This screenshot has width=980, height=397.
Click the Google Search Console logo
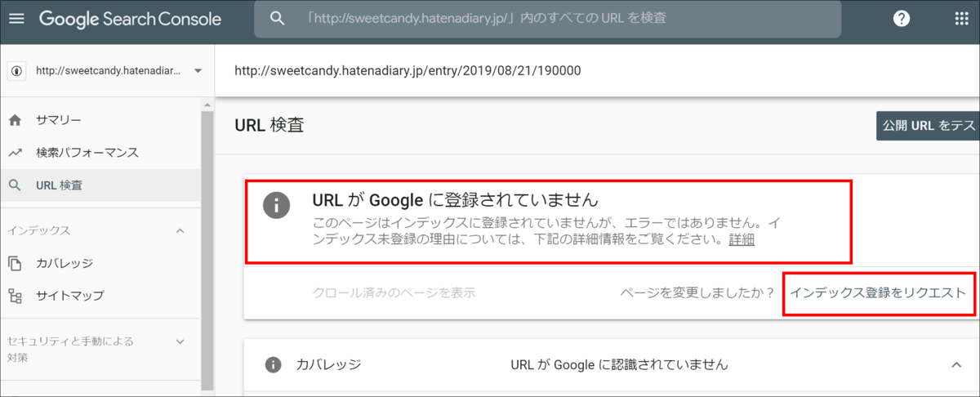tap(130, 19)
